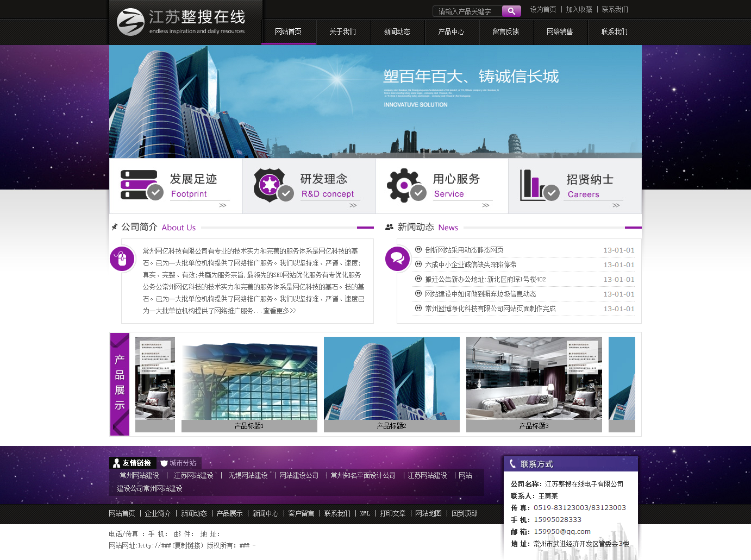Expand R&D concept via double arrow

[x=353, y=205]
